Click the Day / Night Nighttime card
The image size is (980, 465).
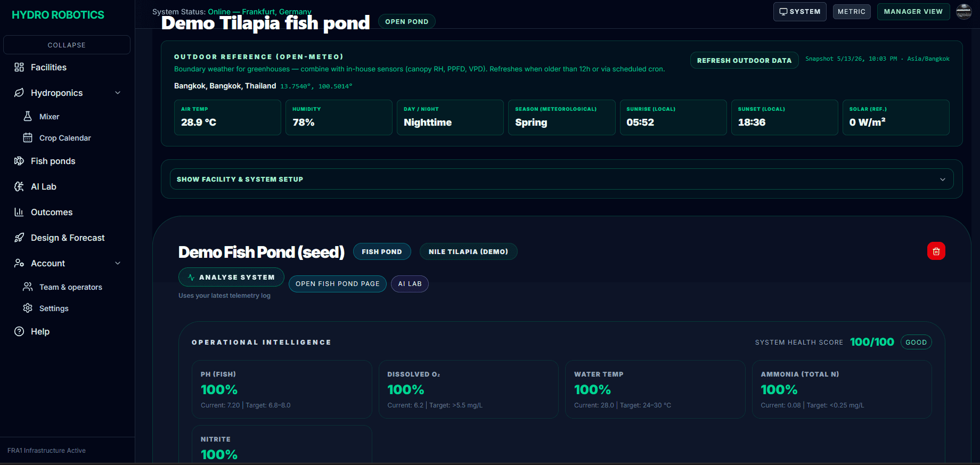pyautogui.click(x=450, y=117)
